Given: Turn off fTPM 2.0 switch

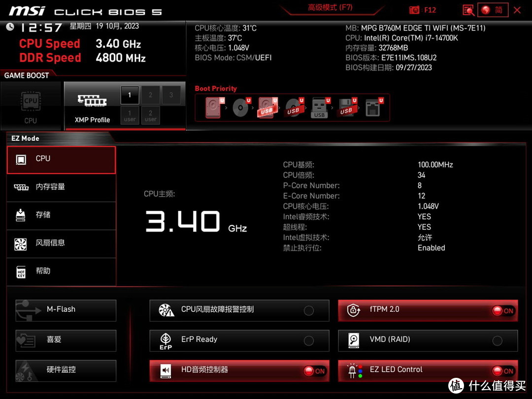Looking at the screenshot, I should (503, 311).
